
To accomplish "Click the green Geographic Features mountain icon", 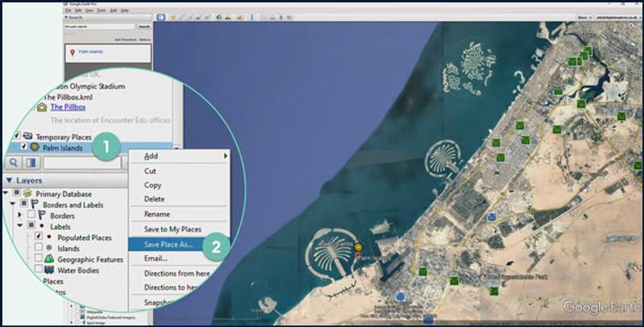I will tap(49, 259).
